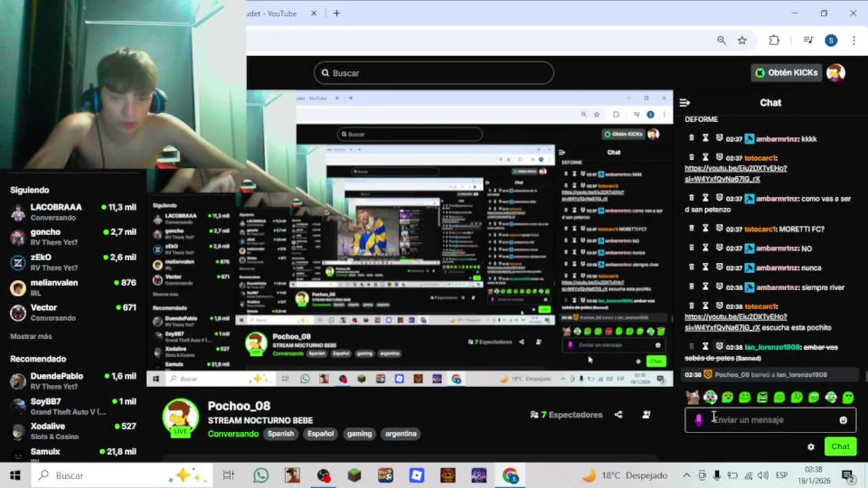Screen dimensions: 868x488
Task: Click the 'Enviar un mensaje' chat input
Action: pyautogui.click(x=770, y=420)
